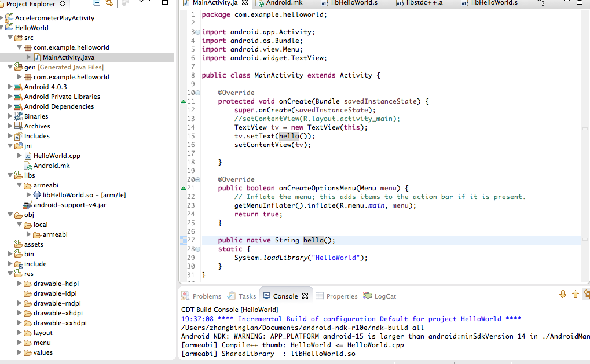Image resolution: width=590 pixels, height=364 pixels.
Task: Click the override marker on line 11
Action: [183, 101]
